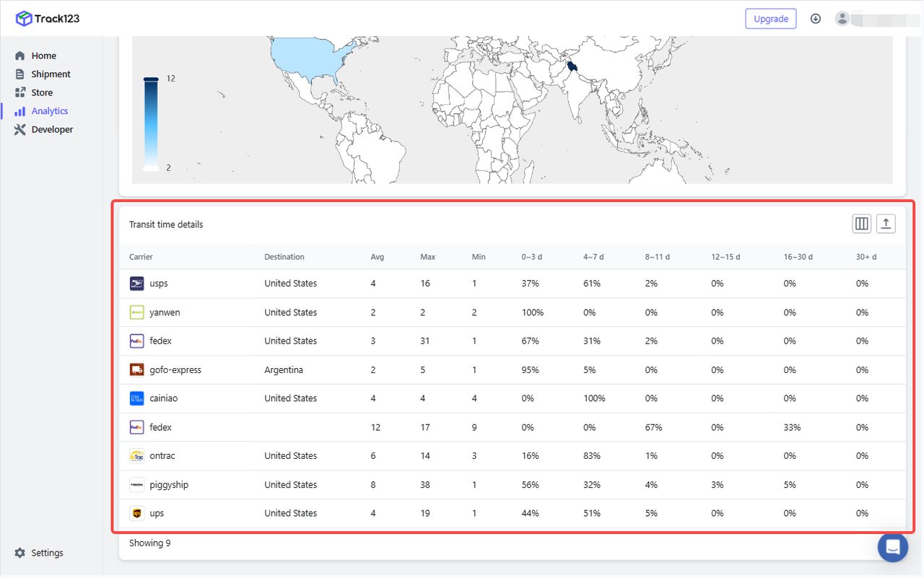
Task: Click the Showing 9 label
Action: pos(150,543)
